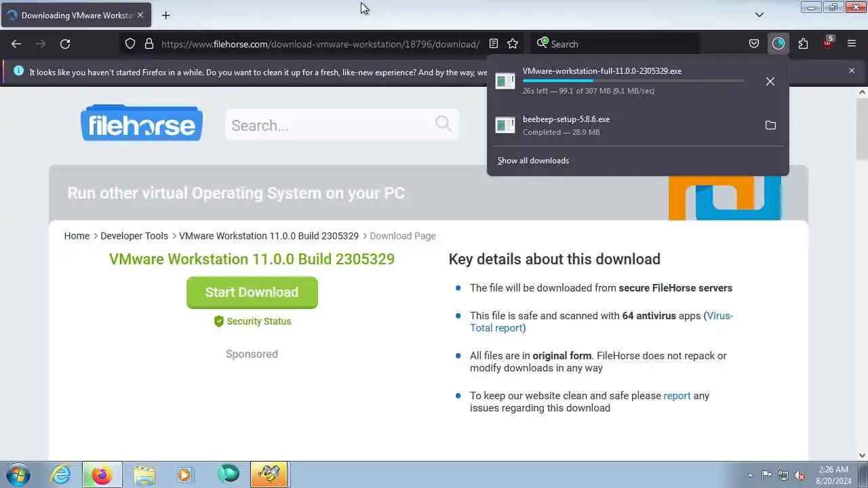Dismiss the Firefox refresh notification bar
Viewport: 868px width, 488px height.
(x=852, y=70)
